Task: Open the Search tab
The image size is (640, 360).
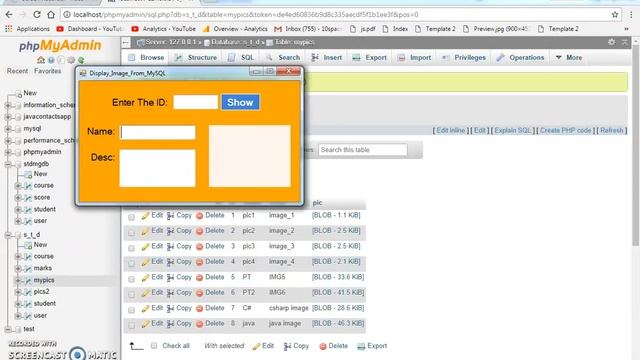Action: point(283,58)
